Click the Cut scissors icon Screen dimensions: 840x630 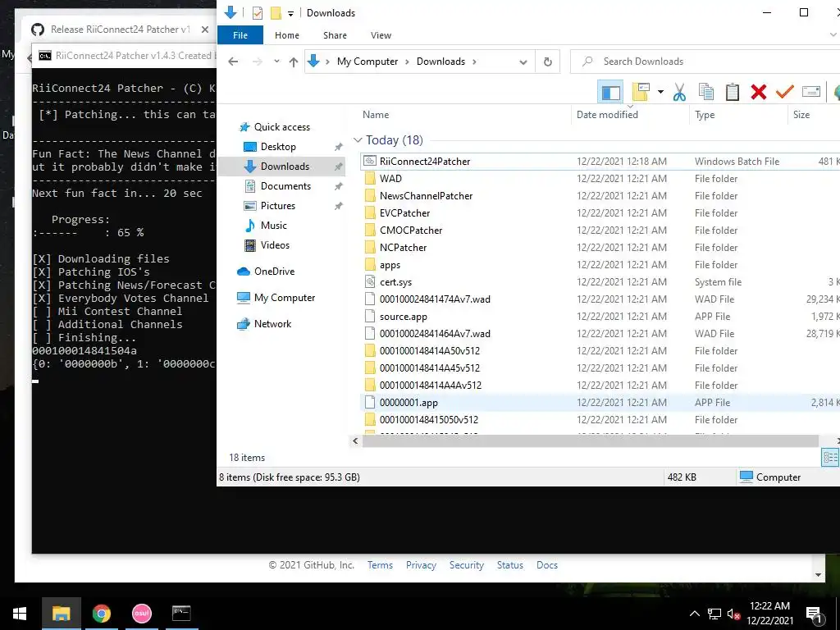pos(679,92)
